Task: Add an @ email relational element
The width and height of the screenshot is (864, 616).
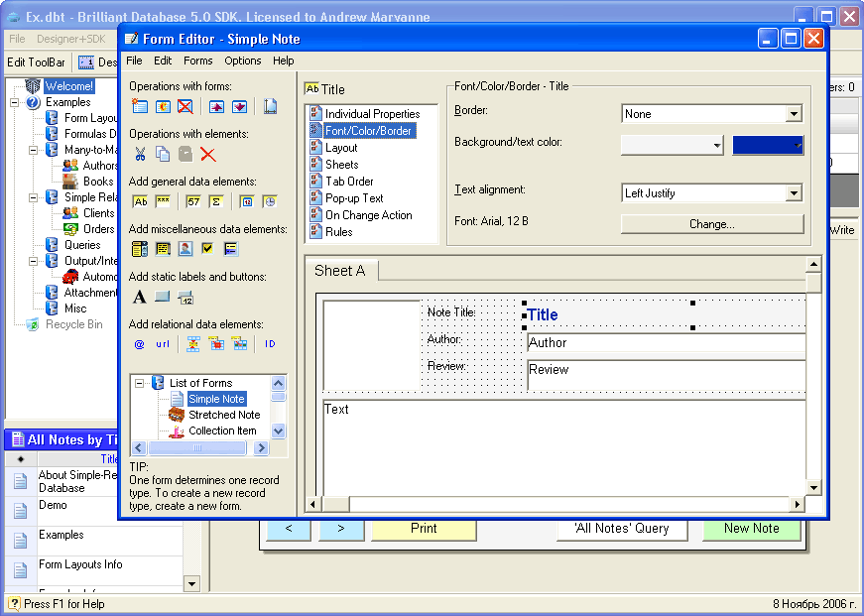Action: tap(138, 343)
